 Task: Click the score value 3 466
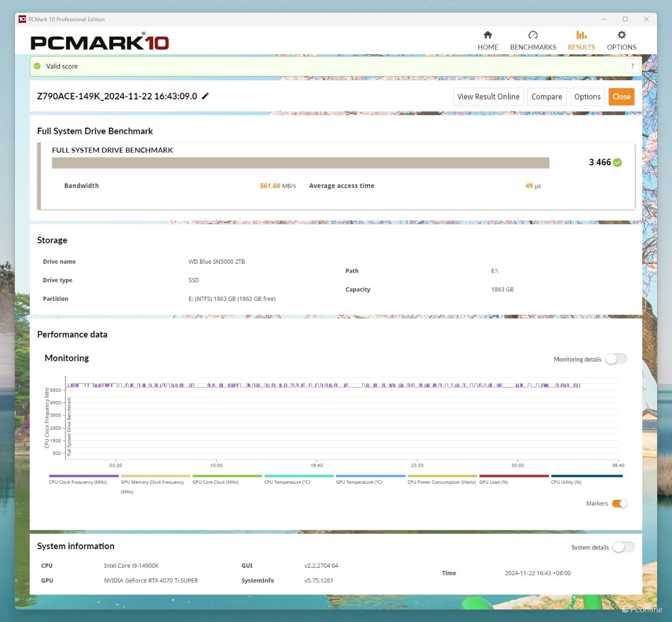(x=600, y=162)
